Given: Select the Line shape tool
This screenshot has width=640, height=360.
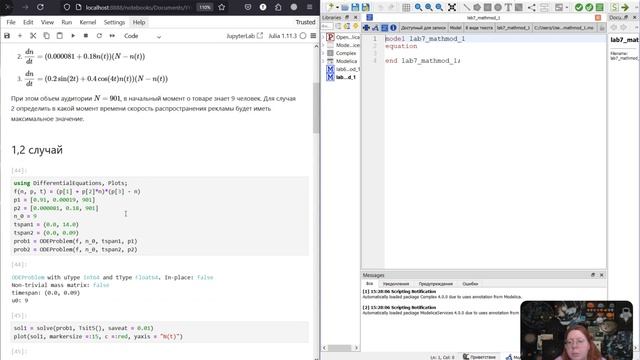Looking at the screenshot, I should [467, 7].
